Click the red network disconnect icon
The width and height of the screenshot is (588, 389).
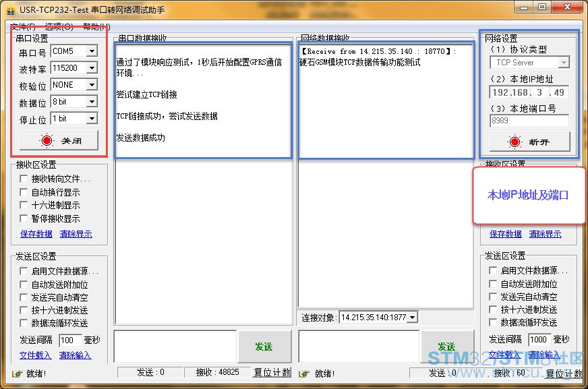pos(514,142)
